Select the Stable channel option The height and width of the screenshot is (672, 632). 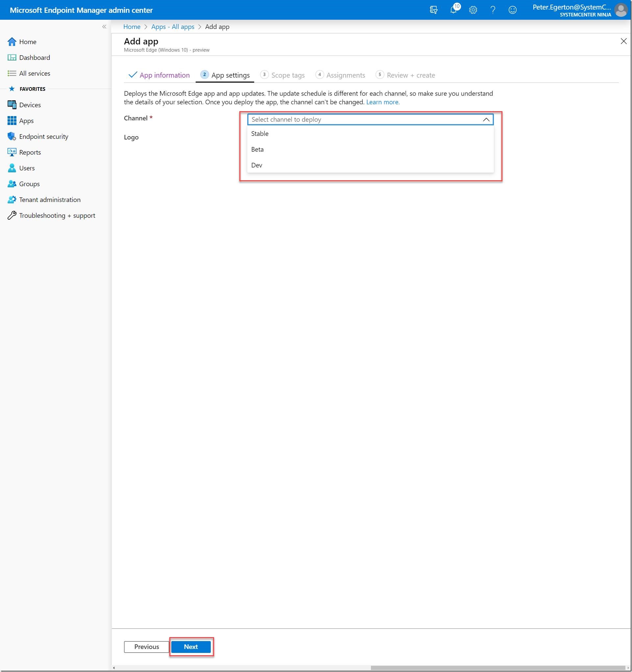[260, 134]
